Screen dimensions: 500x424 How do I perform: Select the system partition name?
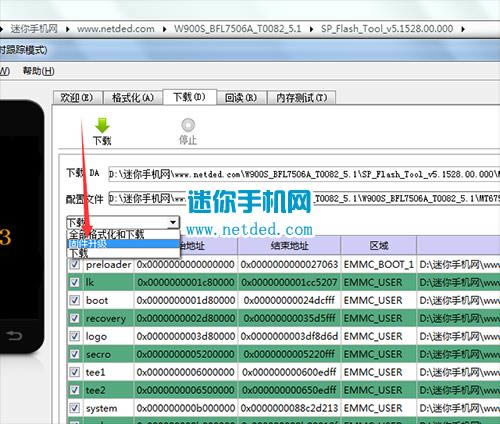coord(101,408)
